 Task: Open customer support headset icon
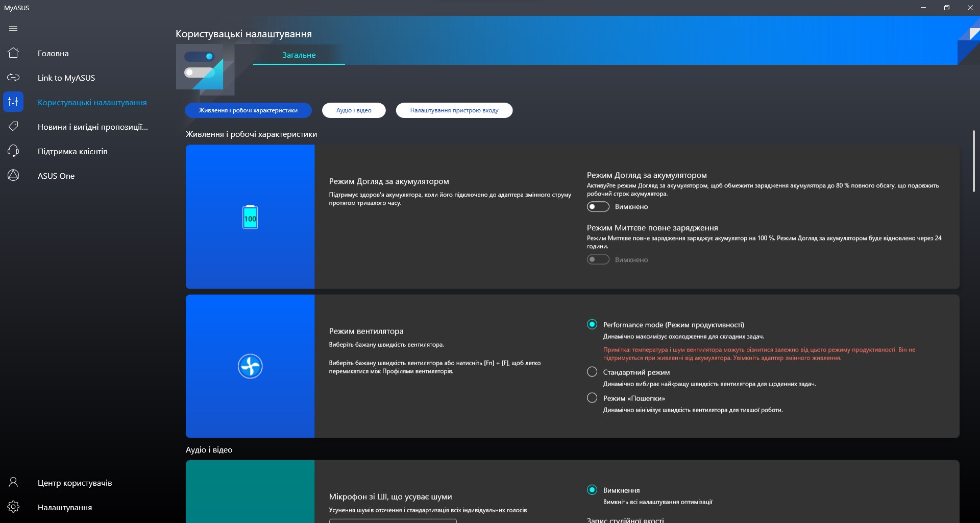[13, 151]
